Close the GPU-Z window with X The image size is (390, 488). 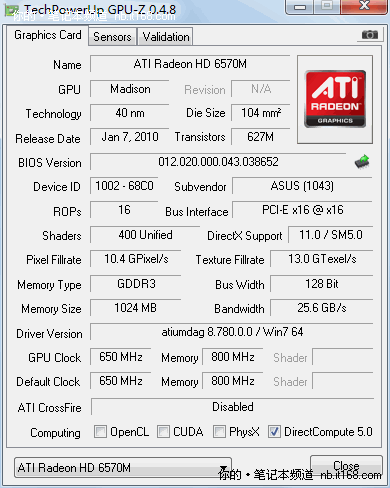(364, 6)
